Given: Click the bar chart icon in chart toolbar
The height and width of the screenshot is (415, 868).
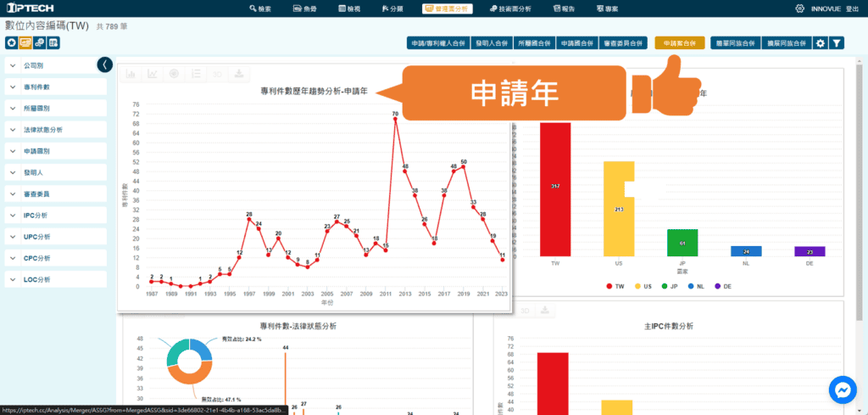Looking at the screenshot, I should coord(131,74).
